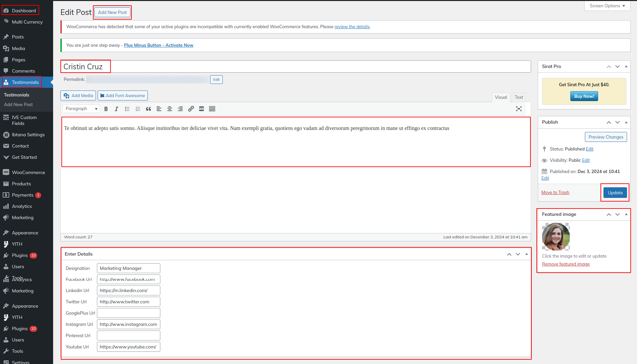Viewport: 637px width, 364px height.
Task: Enable distraction-free fullscreen editor mode
Action: pos(519,109)
